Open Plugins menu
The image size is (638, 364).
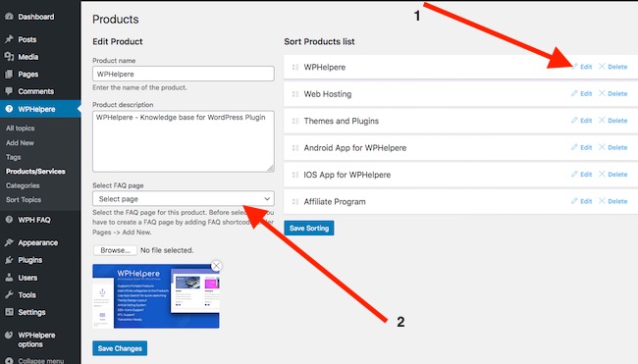pyautogui.click(x=30, y=260)
